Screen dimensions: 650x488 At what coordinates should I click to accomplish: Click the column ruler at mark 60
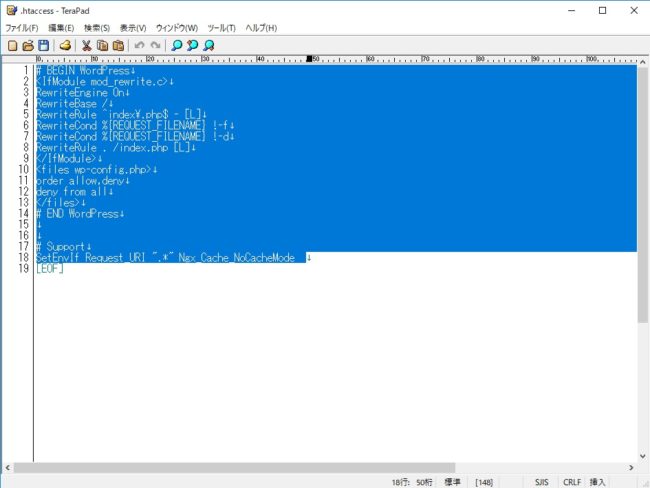[369, 59]
